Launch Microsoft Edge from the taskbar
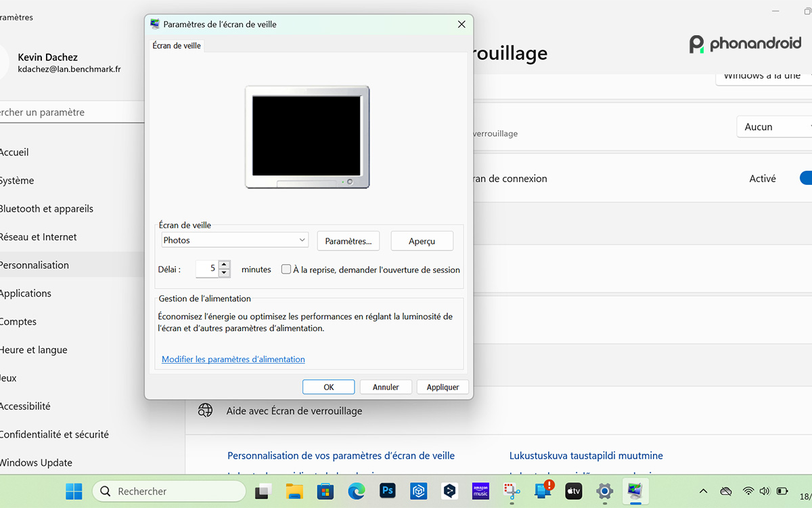The image size is (812, 508). 356,491
